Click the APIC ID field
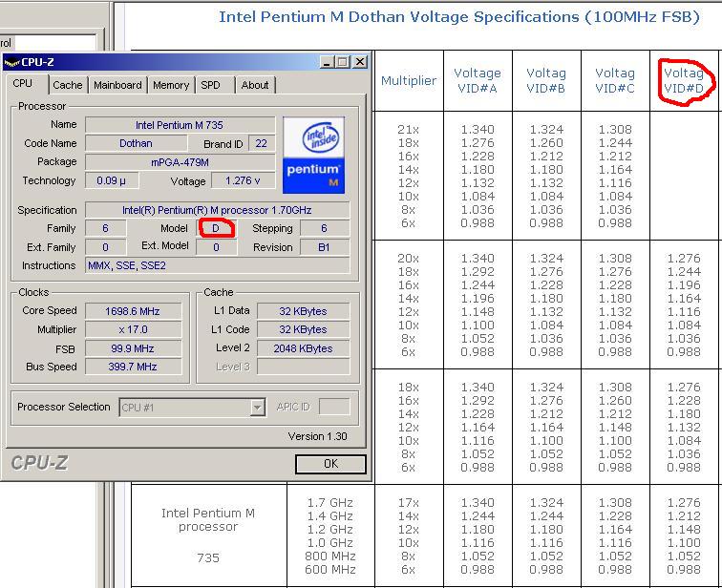The image size is (722, 588). (334, 407)
